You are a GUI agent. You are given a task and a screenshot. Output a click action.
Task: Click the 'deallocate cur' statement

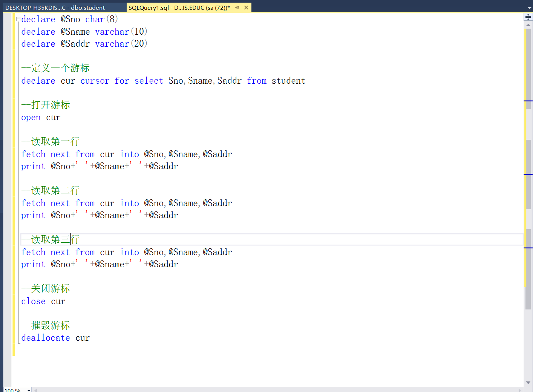pyautogui.click(x=55, y=338)
